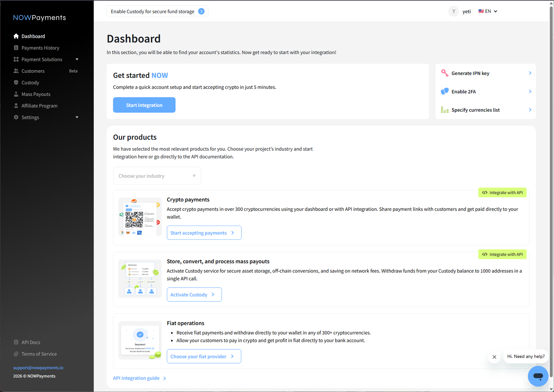Click the API Docs sidebar icon
Image resolution: width=554 pixels, height=392 pixels.
pos(16,342)
